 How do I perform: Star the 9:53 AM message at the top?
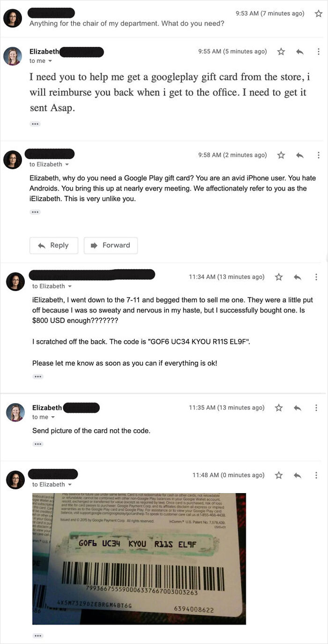[318, 14]
